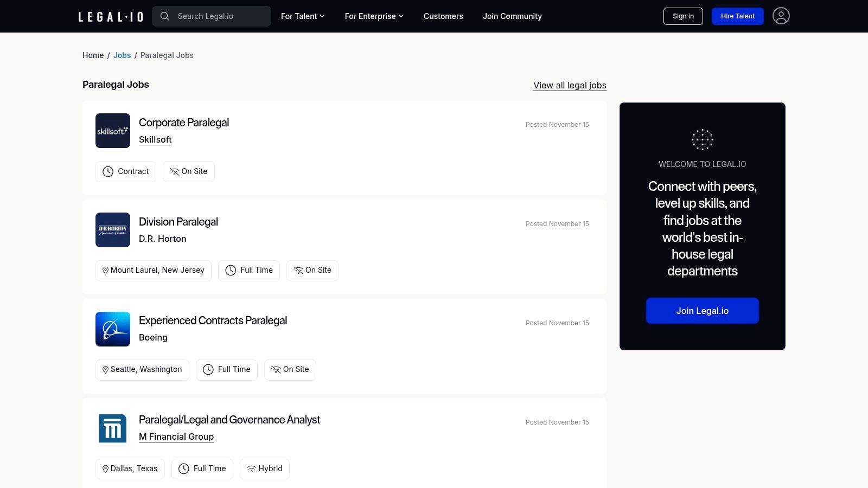Click the clock icon on the Contract tag

(x=107, y=171)
